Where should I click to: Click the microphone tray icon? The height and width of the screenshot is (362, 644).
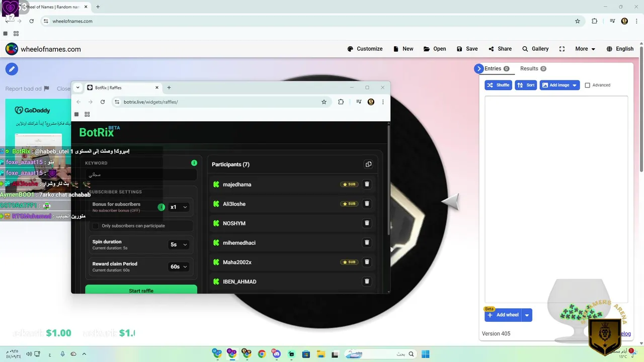click(63, 354)
